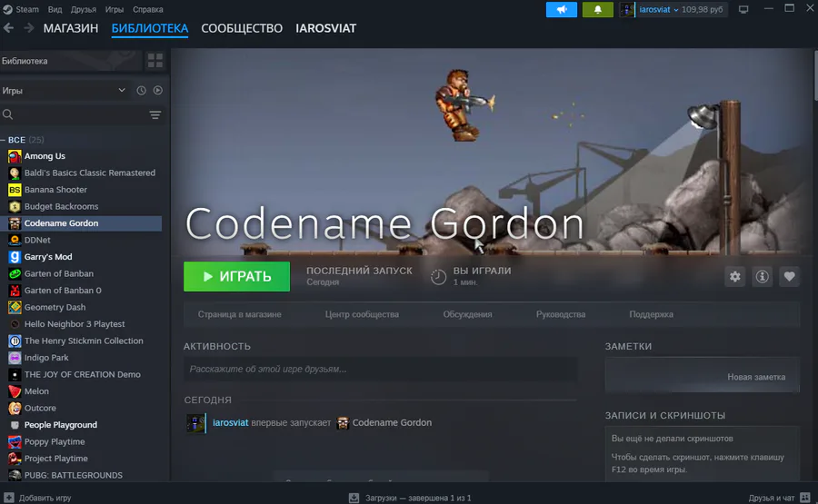Screen dimensions: 818x504
Task: Go to the БИБЛИОТЕКА tab
Action: (150, 28)
